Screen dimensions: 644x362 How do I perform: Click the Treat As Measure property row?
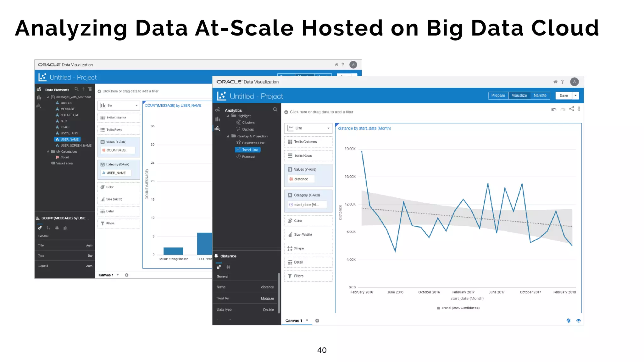tap(245, 298)
